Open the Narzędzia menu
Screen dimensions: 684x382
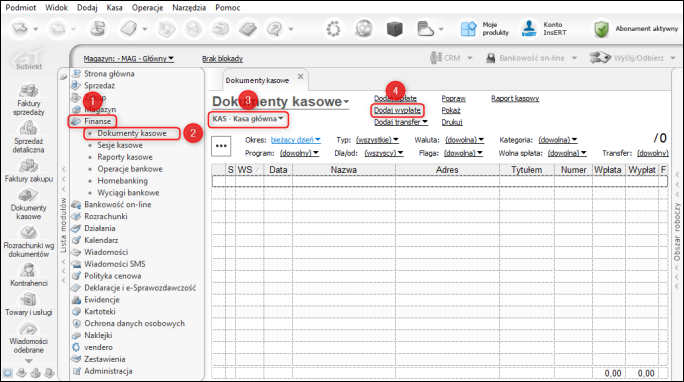189,7
